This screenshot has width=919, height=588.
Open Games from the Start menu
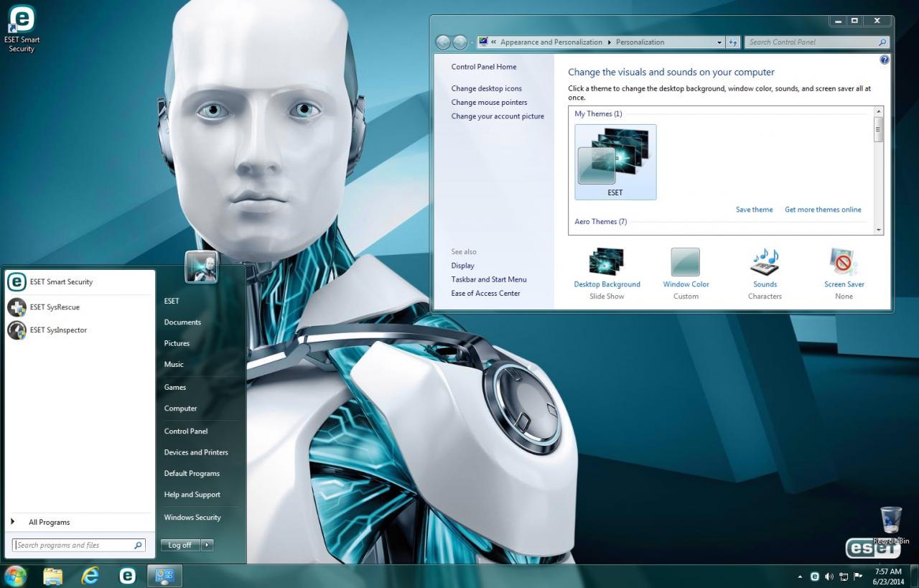175,387
